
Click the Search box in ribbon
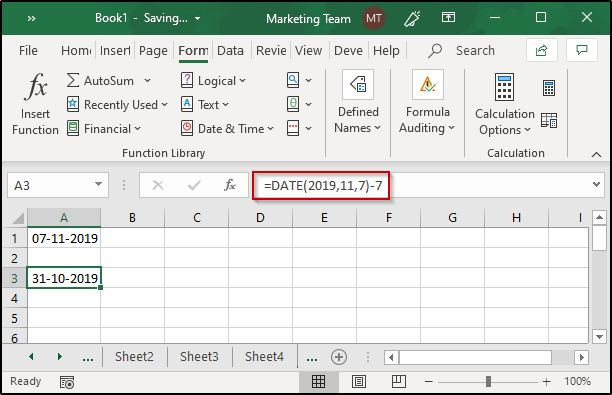pos(461,50)
